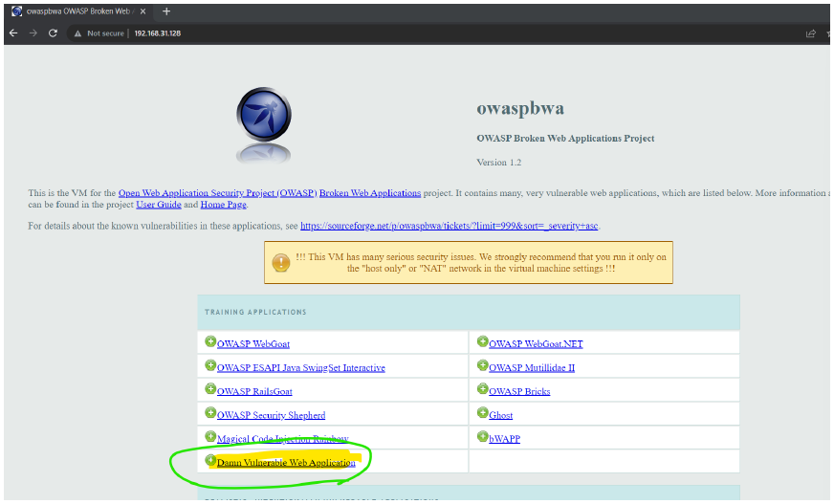The width and height of the screenshot is (834, 504).
Task: Expand the plus icon beside OWASP RailsGoat
Action: click(x=210, y=388)
